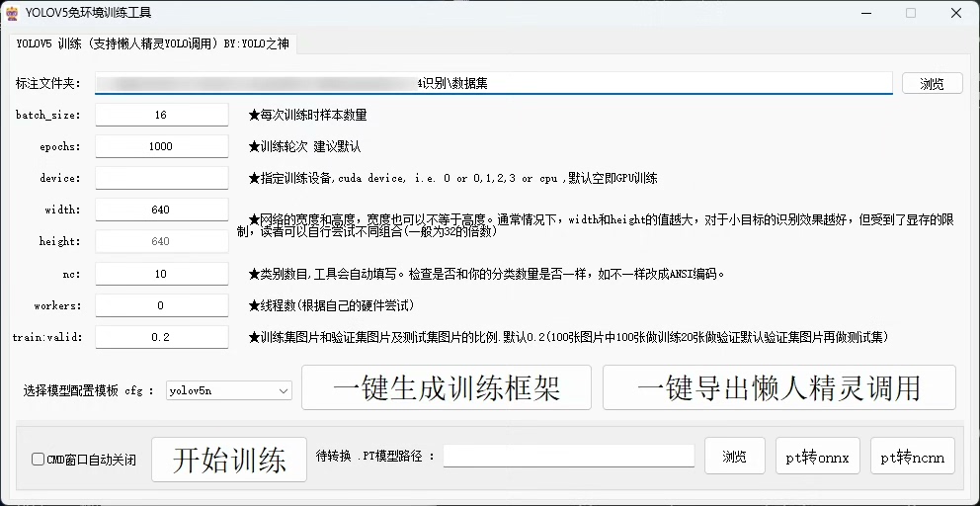The height and width of the screenshot is (506, 980).
Task: Click 浏览 button next to 标注文件夹
Action: (932, 84)
